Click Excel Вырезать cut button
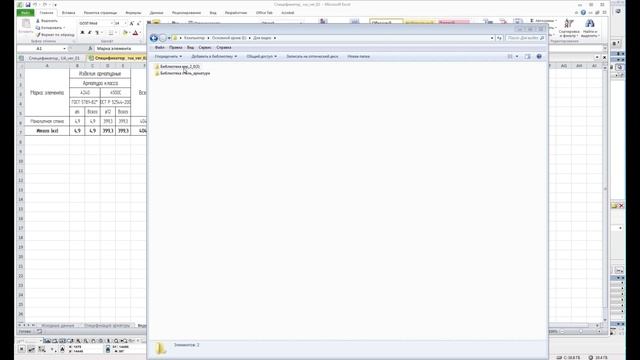 (47, 20)
